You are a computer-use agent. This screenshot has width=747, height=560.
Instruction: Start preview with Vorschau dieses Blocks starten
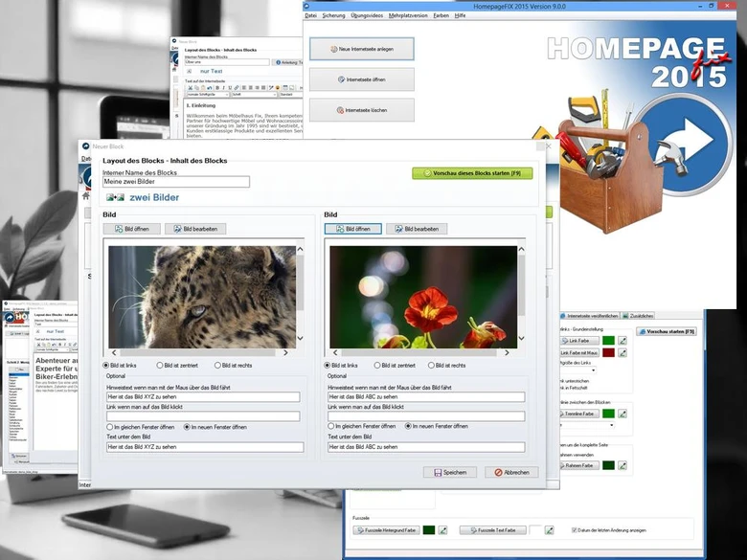[x=472, y=173]
